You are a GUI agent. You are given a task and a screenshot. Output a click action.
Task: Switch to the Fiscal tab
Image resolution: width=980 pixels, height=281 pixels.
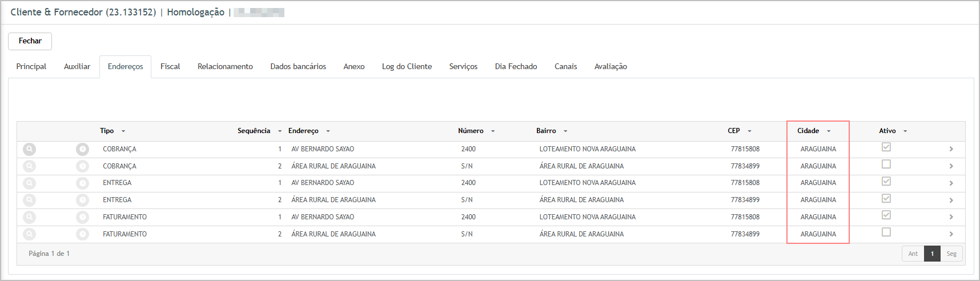click(170, 67)
